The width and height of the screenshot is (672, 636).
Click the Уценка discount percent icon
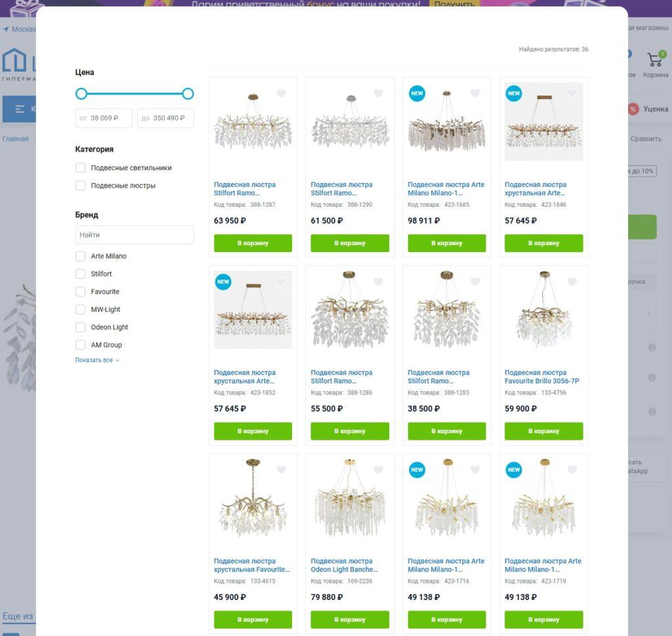pos(633,109)
